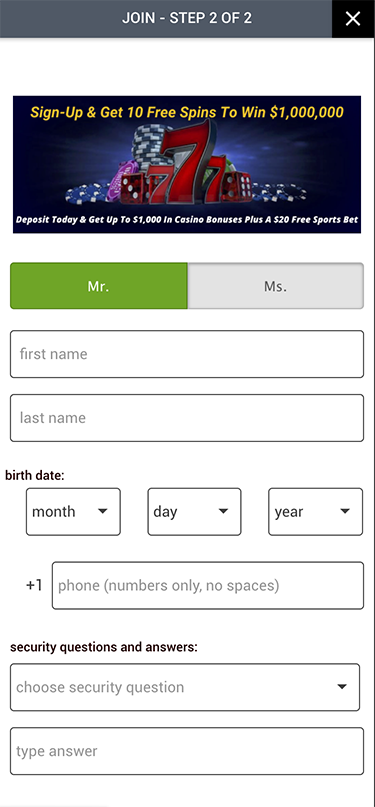
Task: Click the month dropdown arrow icon
Action: click(x=102, y=511)
